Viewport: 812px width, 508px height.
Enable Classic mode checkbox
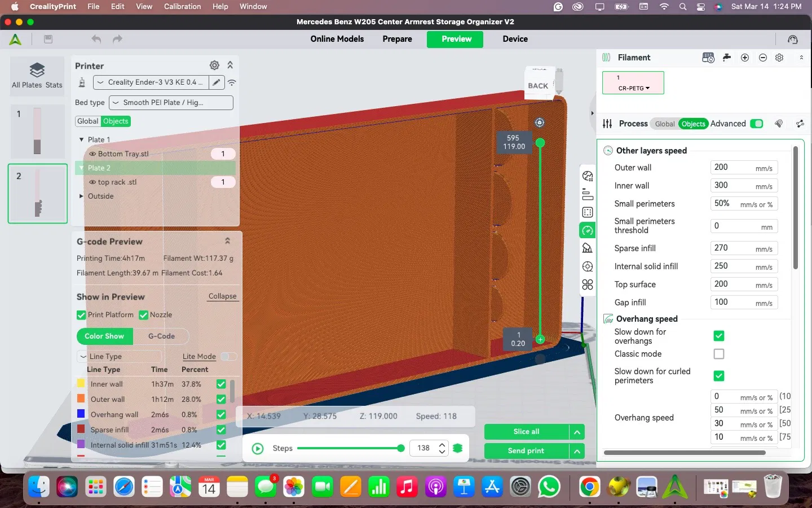719,354
